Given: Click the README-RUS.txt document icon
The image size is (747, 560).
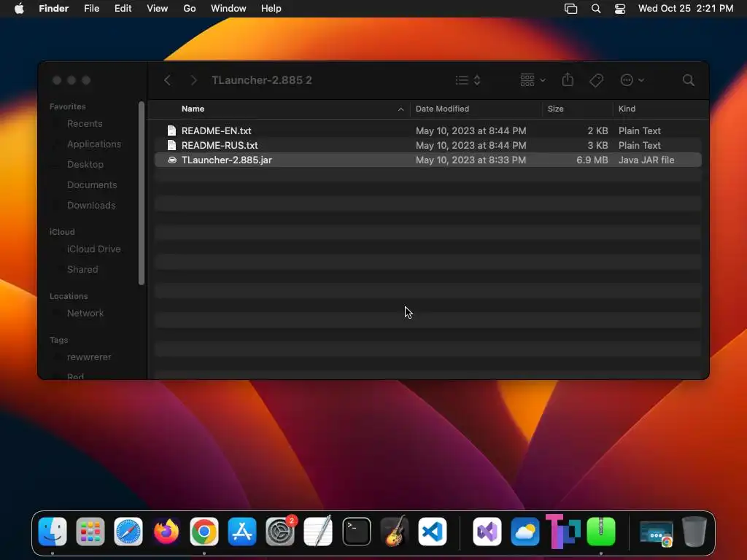Looking at the screenshot, I should pos(171,145).
